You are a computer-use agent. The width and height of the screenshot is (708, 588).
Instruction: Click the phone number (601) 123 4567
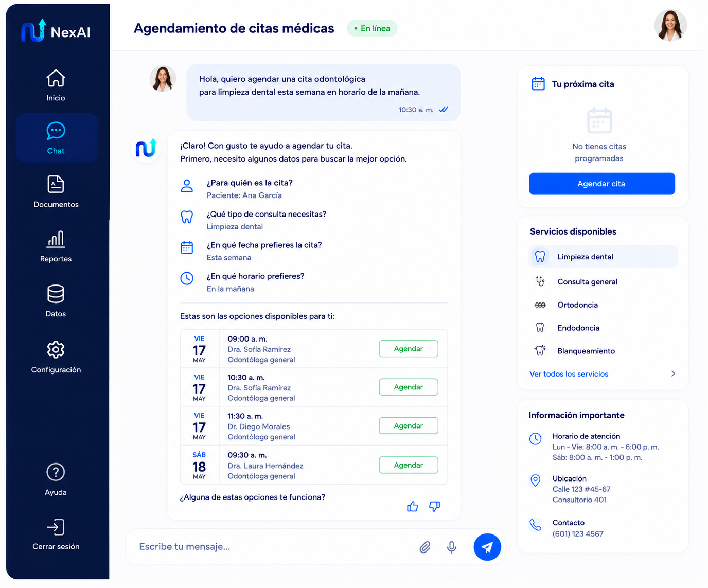click(578, 534)
